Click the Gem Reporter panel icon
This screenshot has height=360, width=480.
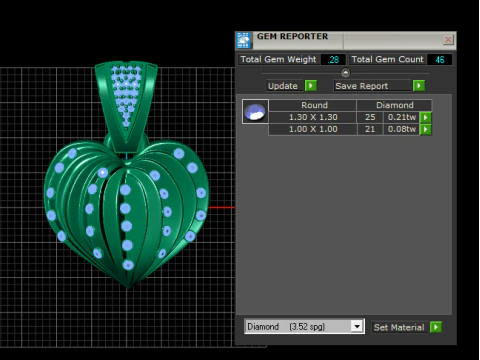click(243, 40)
